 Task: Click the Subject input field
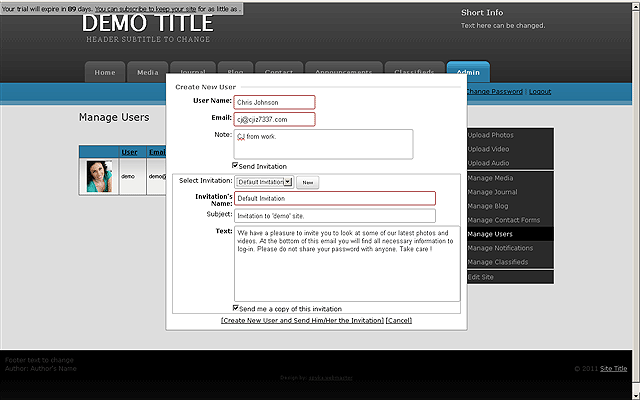(x=335, y=215)
